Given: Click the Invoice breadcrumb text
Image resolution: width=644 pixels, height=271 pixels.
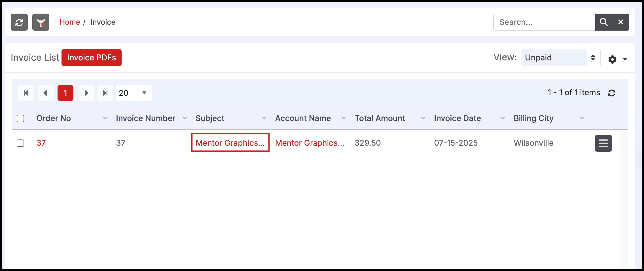Looking at the screenshot, I should (x=103, y=22).
